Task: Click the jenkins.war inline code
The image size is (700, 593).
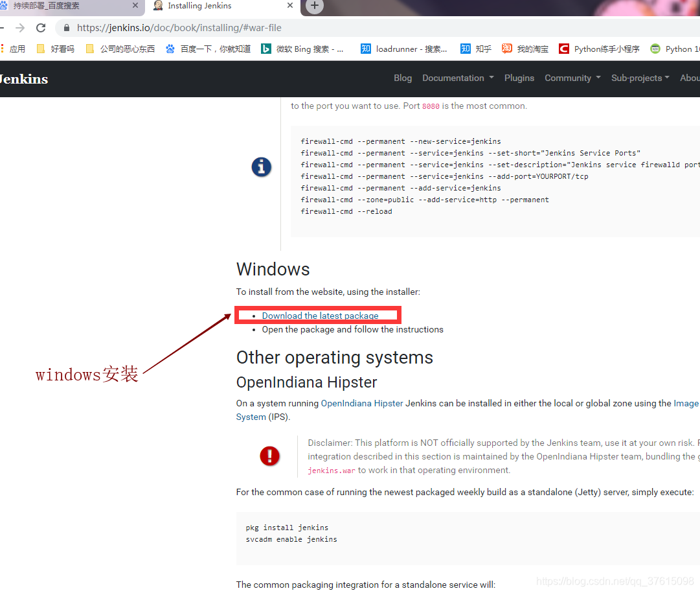Action: 332,471
